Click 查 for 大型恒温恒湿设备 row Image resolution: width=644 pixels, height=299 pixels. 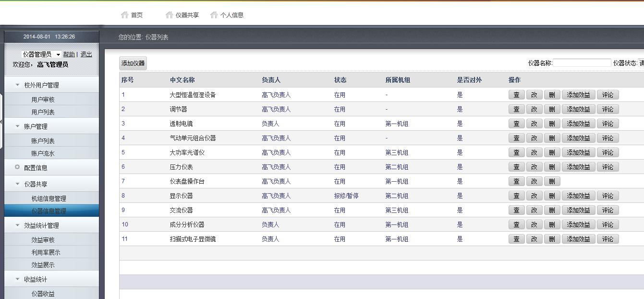point(516,95)
